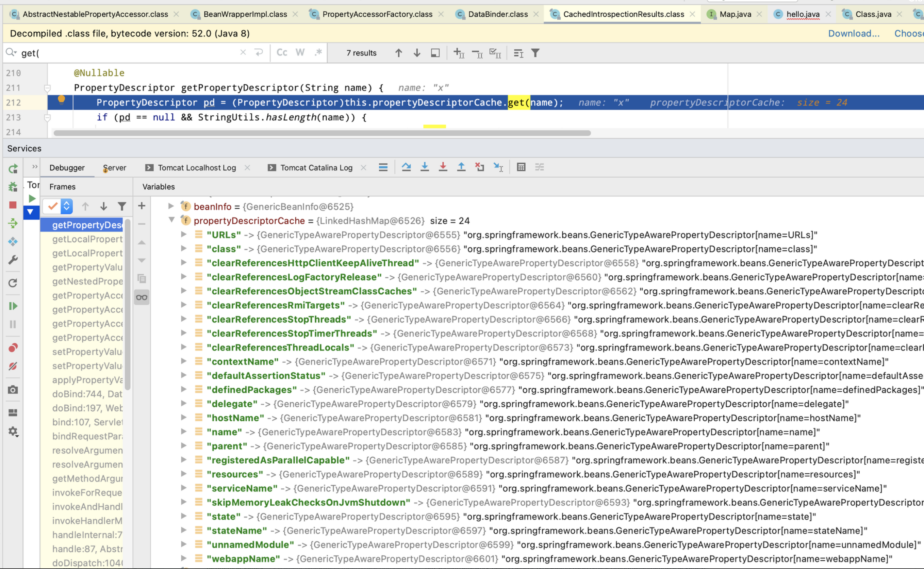Click Run to Cursor icon
Image resolution: width=924 pixels, height=569 pixels.
coord(498,167)
